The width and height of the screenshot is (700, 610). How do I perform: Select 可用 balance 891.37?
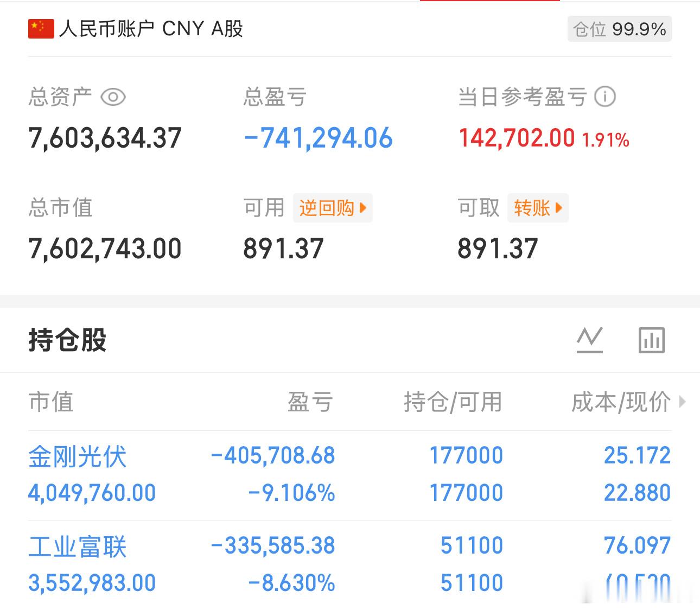tap(283, 249)
